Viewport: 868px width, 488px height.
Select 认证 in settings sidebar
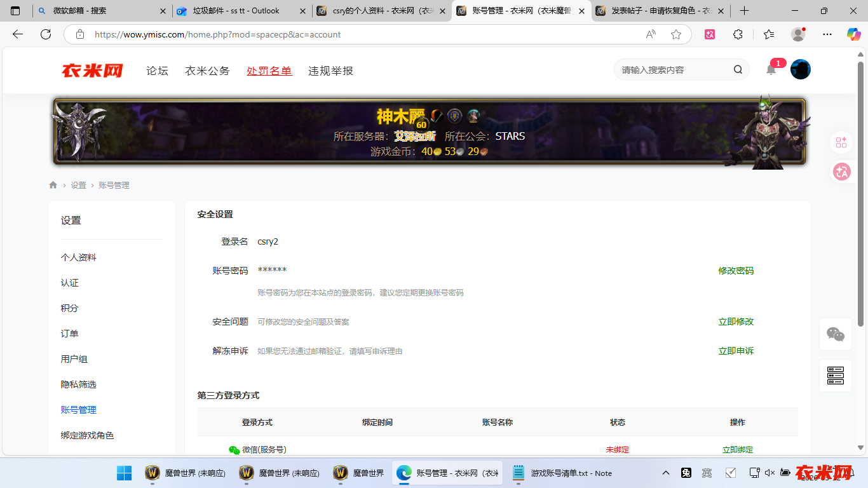click(70, 283)
